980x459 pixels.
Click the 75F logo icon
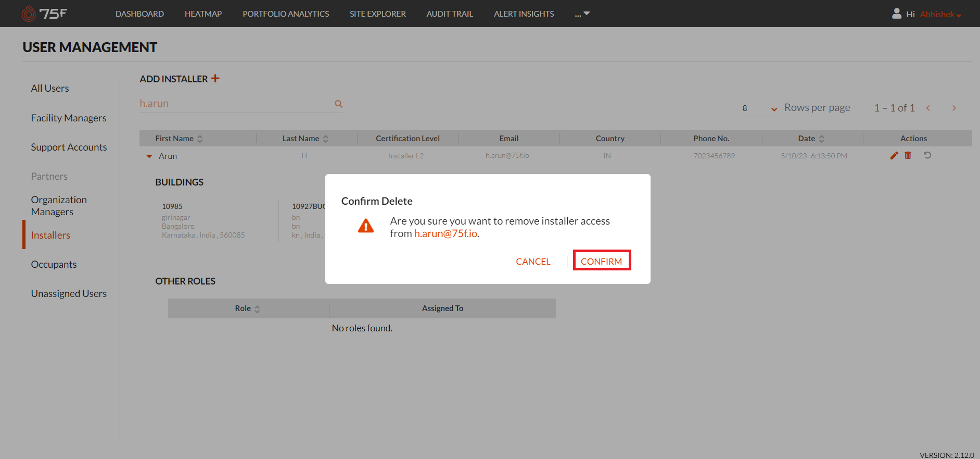[44, 14]
